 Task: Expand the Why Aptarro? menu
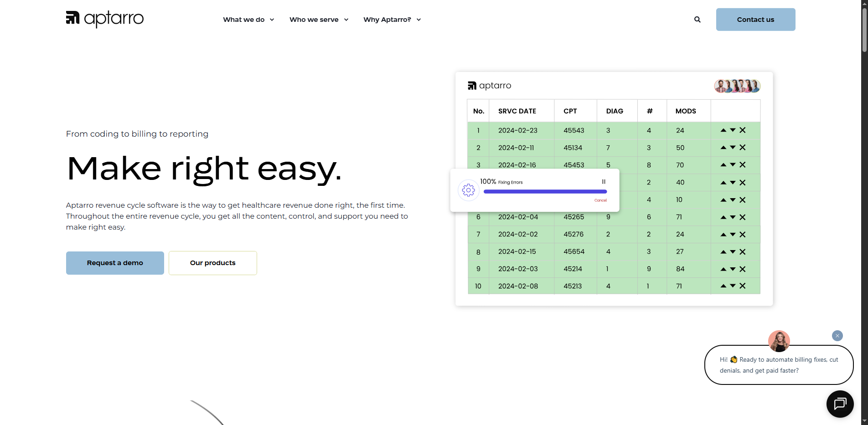tap(392, 20)
